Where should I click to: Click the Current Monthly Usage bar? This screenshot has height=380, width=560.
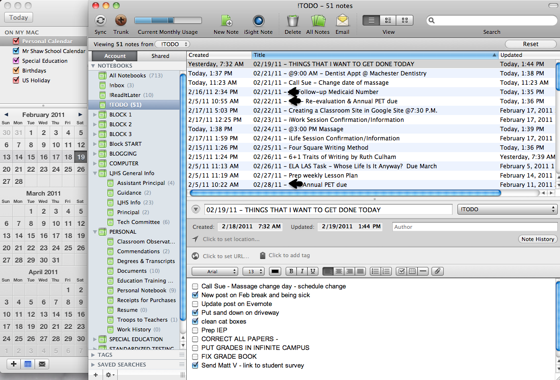click(x=168, y=20)
